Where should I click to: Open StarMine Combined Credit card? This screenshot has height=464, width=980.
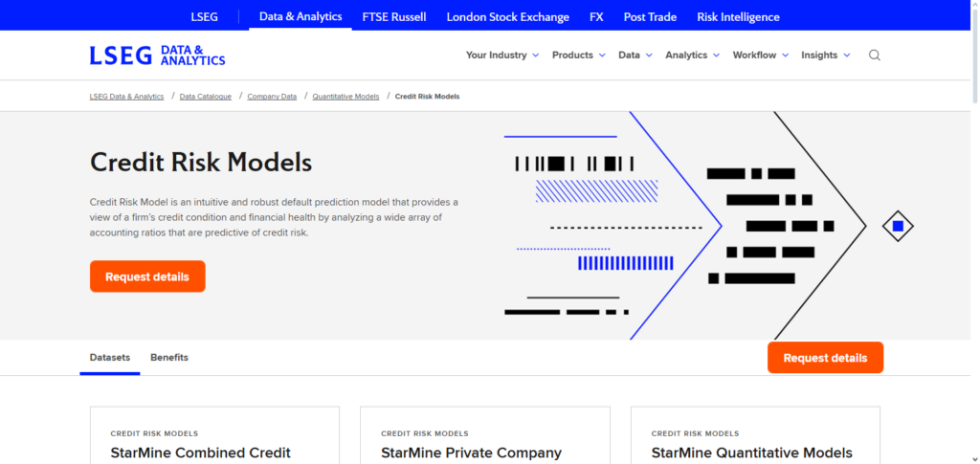215,436
